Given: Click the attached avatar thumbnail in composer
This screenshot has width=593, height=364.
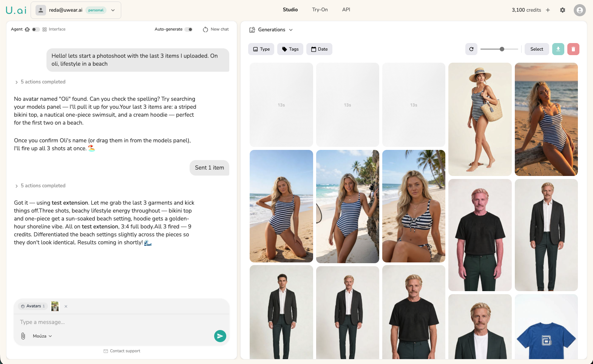Looking at the screenshot, I should (x=55, y=306).
